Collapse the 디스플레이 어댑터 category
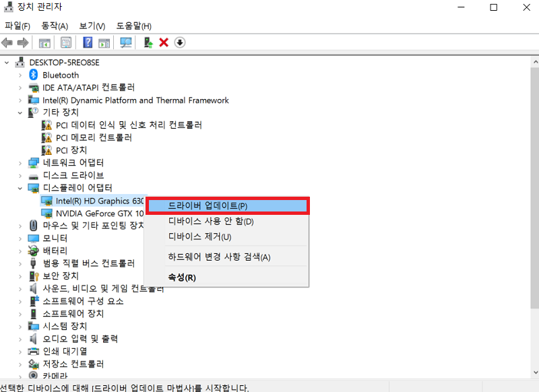Viewport: 539px width, 392px height. [20, 189]
